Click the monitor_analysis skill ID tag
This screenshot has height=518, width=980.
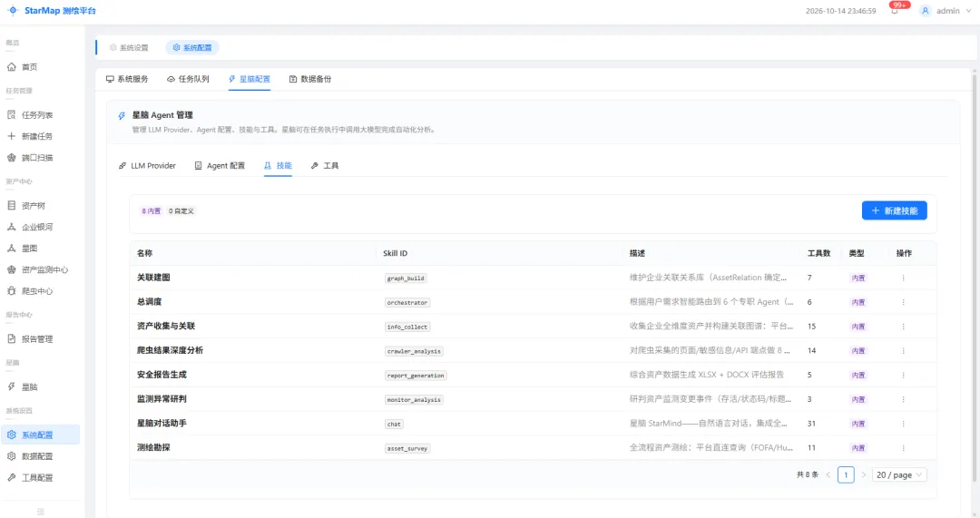tap(414, 400)
